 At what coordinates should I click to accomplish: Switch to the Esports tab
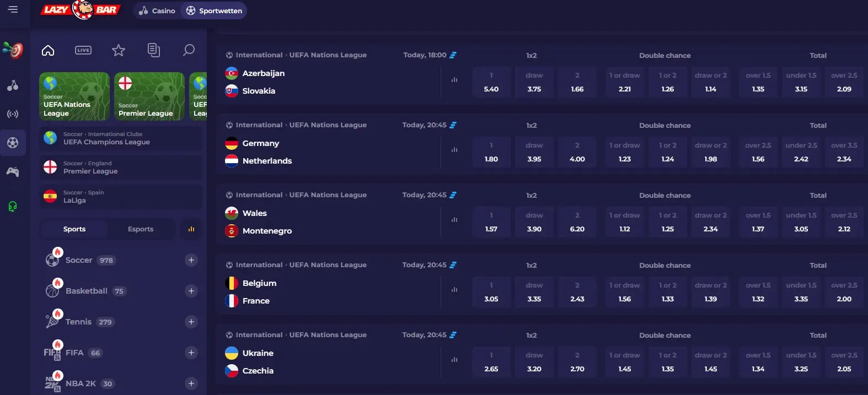coord(141,229)
